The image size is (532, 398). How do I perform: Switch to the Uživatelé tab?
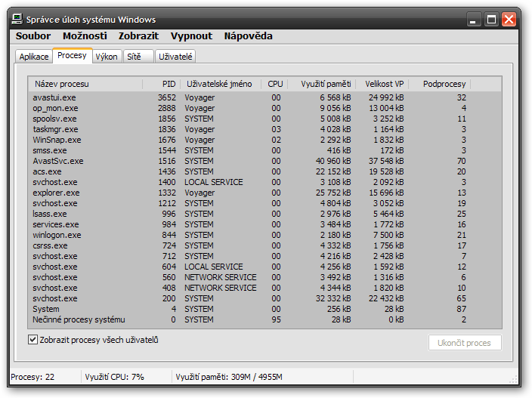(x=175, y=57)
